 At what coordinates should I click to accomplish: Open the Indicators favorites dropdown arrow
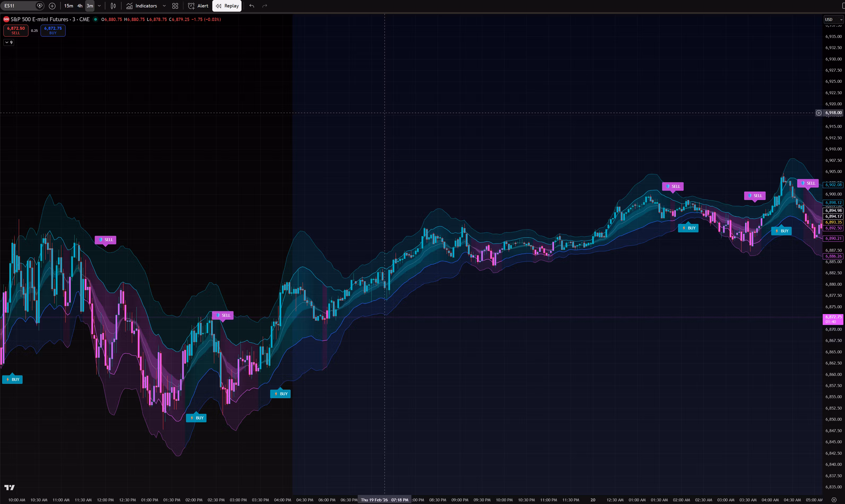[x=164, y=6]
